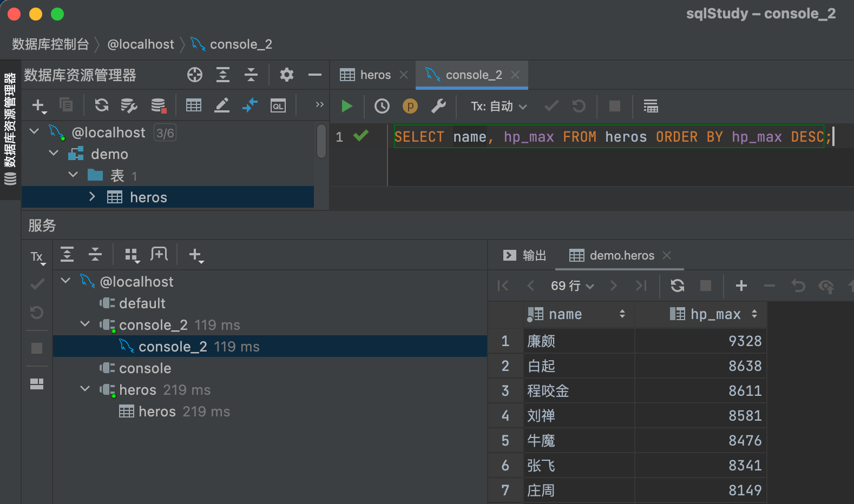
Task: Open add service plus dropdown
Action: click(x=196, y=255)
